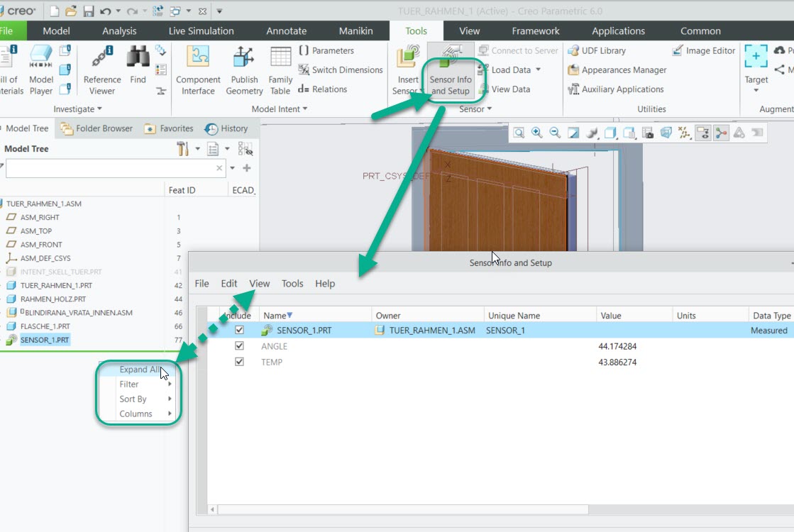
Task: Uncheck the TEMP sensor include checkbox
Action: click(238, 362)
